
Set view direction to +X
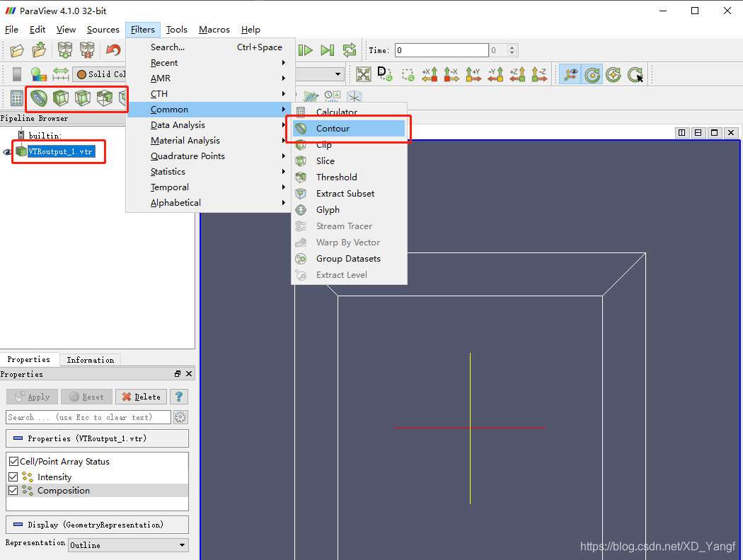click(x=430, y=74)
